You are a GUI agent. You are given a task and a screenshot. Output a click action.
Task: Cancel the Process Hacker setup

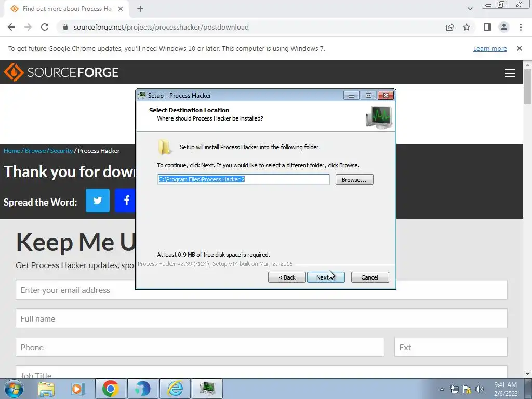click(370, 277)
